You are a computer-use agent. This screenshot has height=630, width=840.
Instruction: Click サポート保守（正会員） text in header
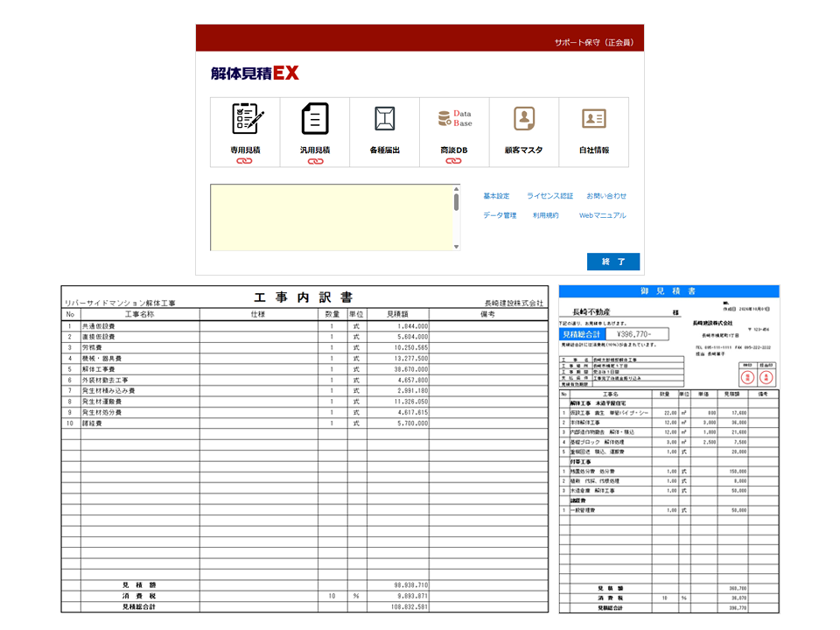click(x=593, y=42)
